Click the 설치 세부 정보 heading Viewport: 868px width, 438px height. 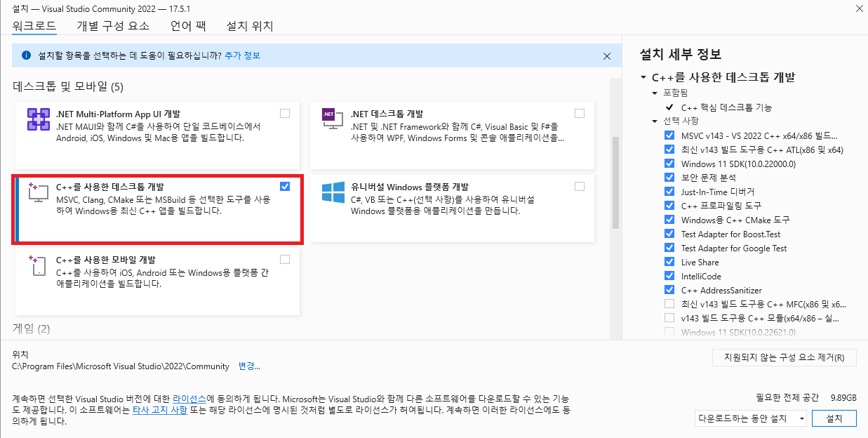pyautogui.click(x=680, y=55)
